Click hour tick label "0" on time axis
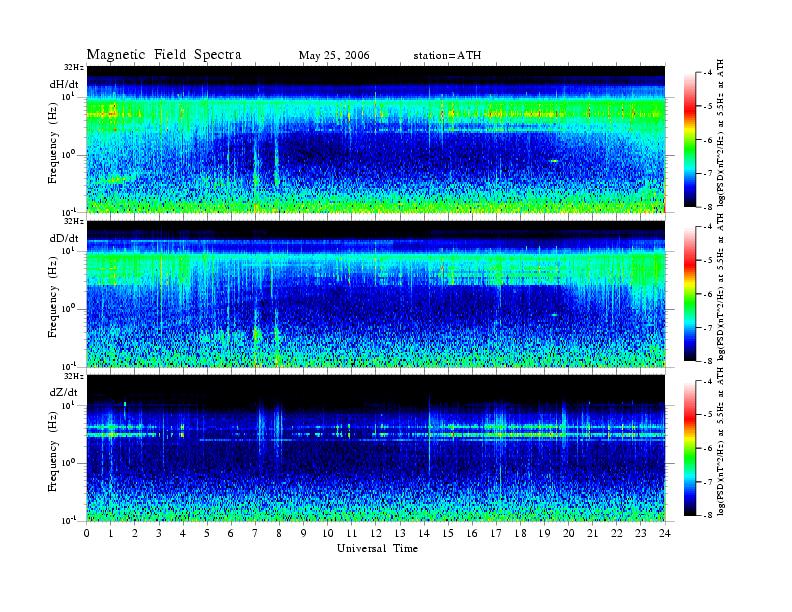 tap(87, 533)
